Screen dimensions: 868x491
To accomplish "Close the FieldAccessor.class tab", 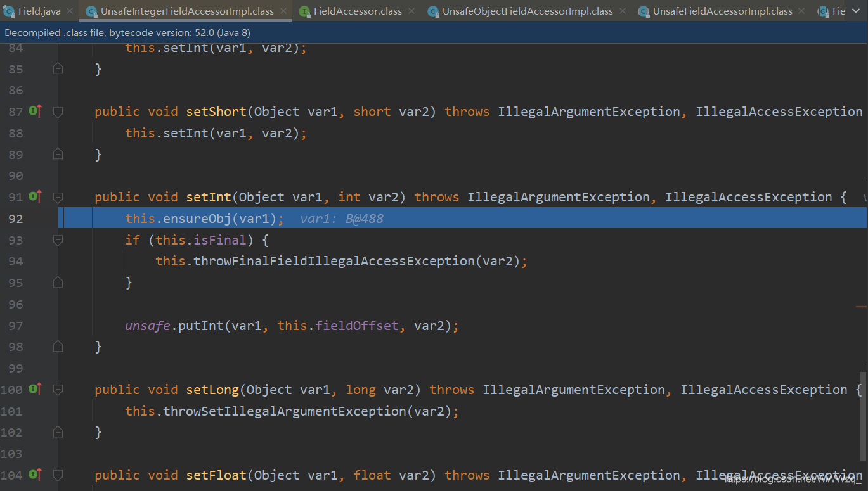I will tap(413, 11).
